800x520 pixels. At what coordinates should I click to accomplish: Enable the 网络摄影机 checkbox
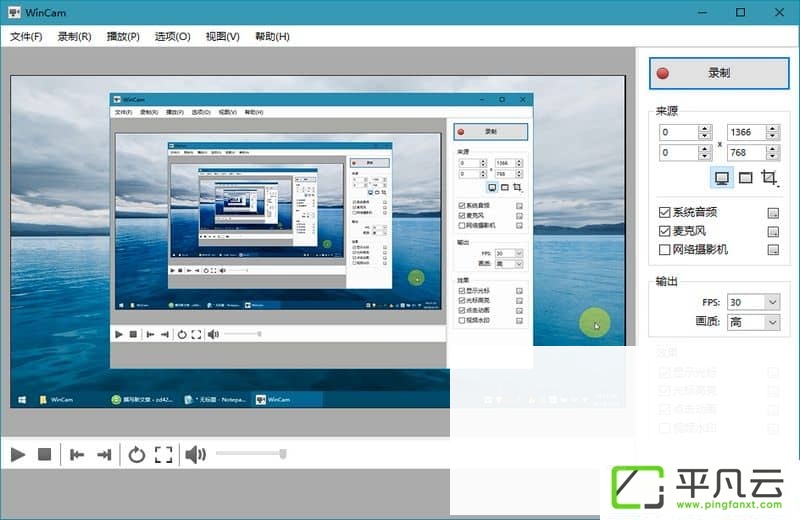(664, 250)
